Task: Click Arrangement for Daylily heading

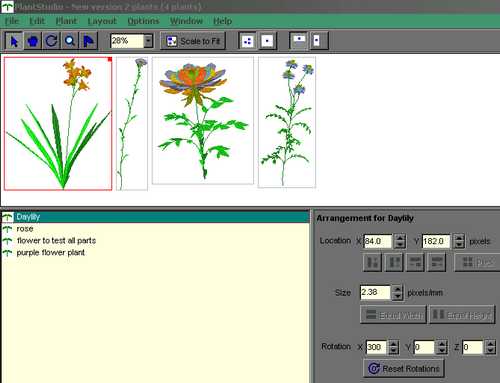Action: pos(365,218)
